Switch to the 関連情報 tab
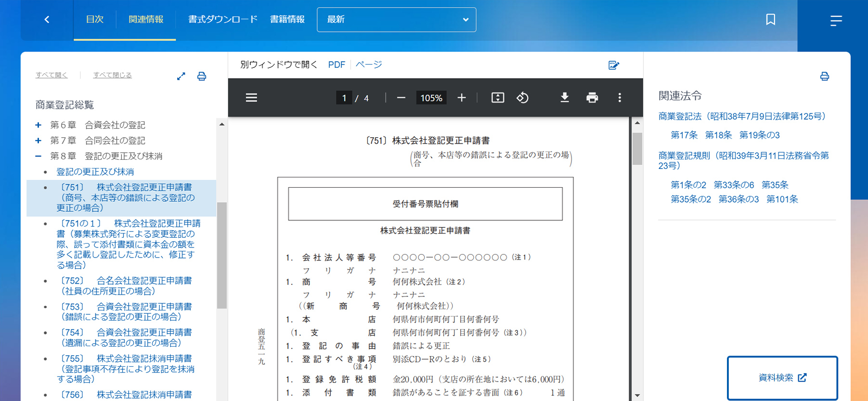 click(x=146, y=19)
